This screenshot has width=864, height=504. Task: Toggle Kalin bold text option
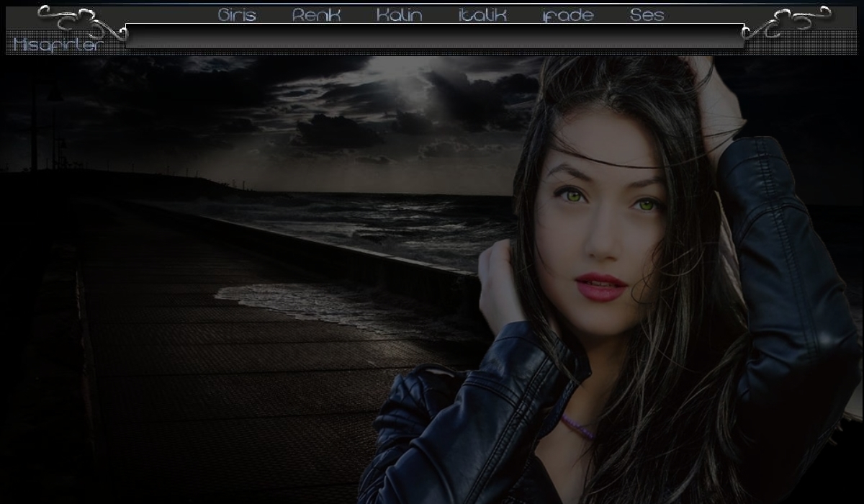click(400, 15)
